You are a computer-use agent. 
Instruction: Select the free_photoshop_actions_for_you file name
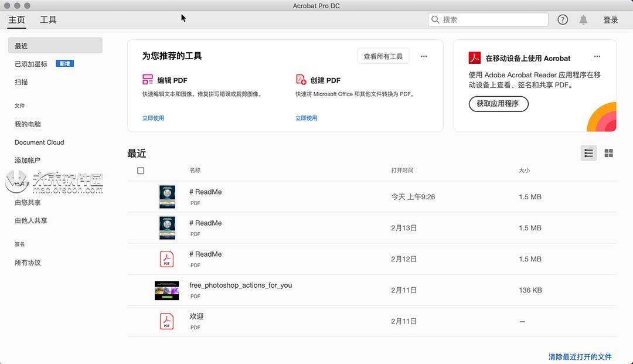pos(241,285)
